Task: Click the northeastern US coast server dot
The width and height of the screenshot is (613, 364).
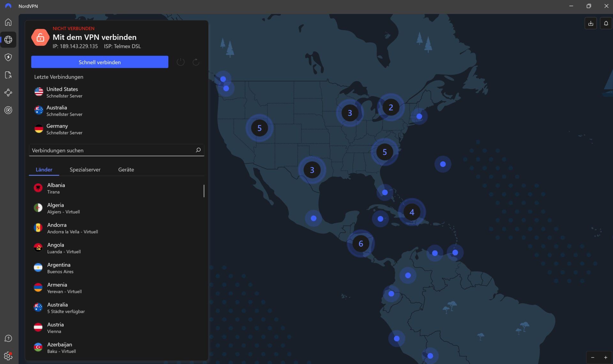Action: [x=419, y=117]
